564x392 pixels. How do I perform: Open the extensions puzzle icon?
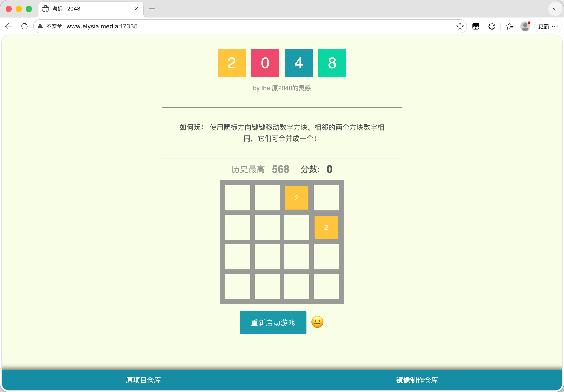tap(491, 26)
